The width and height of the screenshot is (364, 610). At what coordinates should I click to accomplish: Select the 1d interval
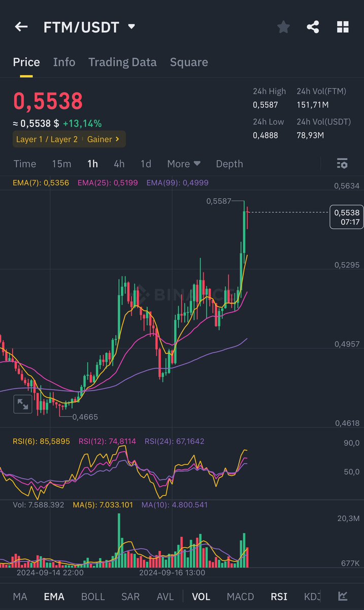point(146,164)
